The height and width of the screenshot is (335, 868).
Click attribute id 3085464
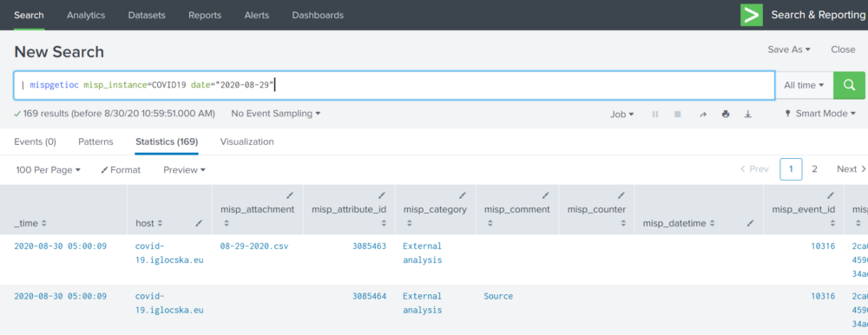pos(369,296)
